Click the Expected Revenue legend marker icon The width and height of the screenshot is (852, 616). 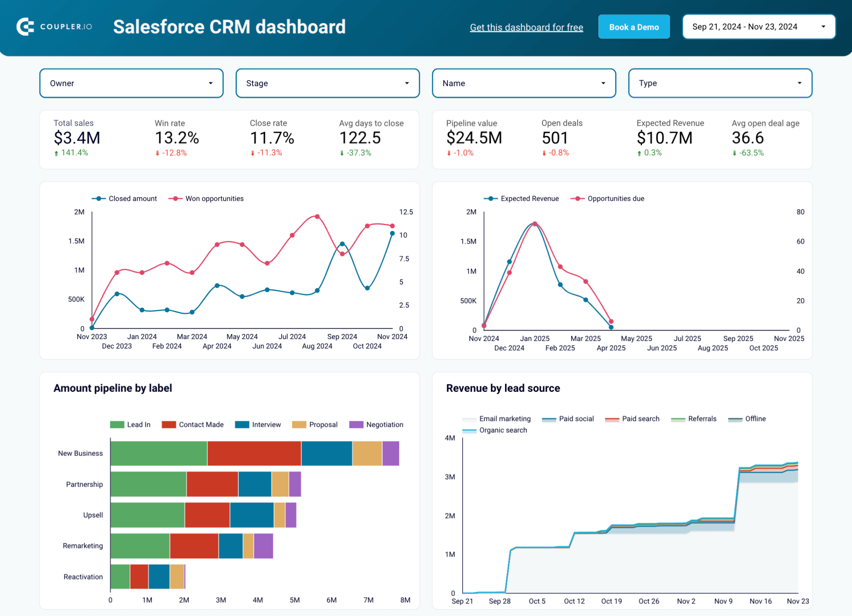pos(490,198)
